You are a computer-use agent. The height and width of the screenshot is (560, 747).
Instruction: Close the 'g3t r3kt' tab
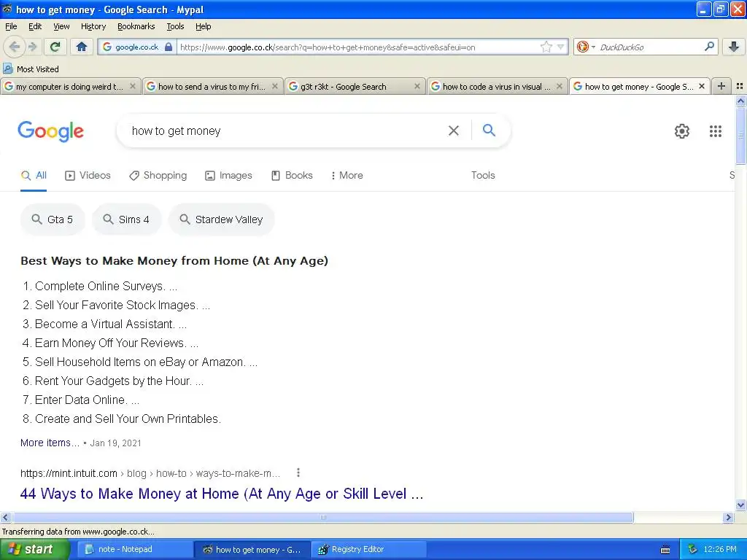click(x=417, y=86)
